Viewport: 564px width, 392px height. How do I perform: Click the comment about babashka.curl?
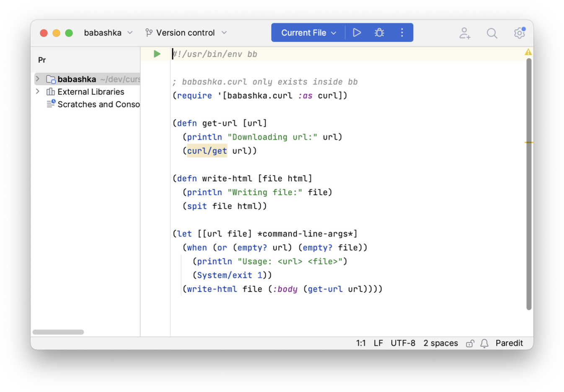(265, 82)
